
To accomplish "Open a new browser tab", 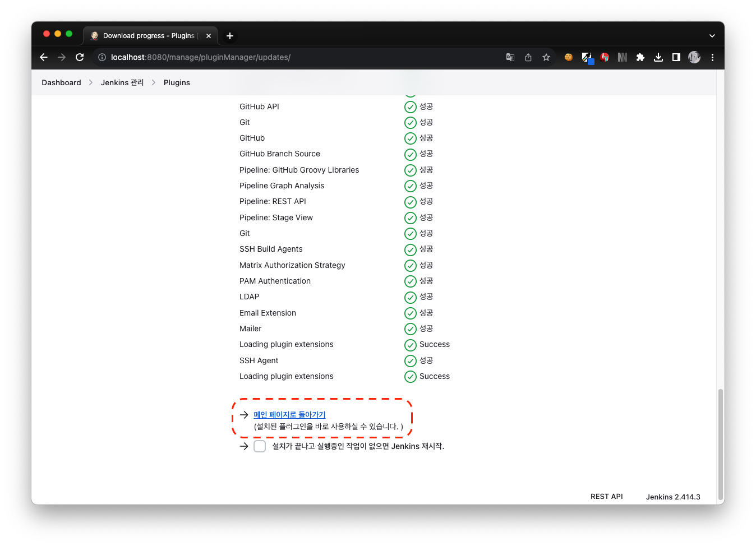I will tap(230, 36).
